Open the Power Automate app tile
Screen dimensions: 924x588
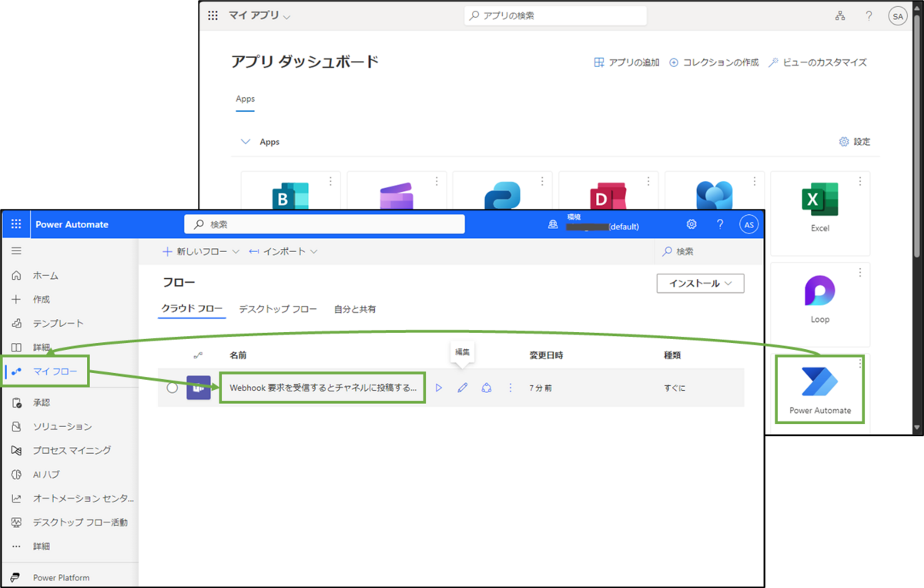click(820, 389)
